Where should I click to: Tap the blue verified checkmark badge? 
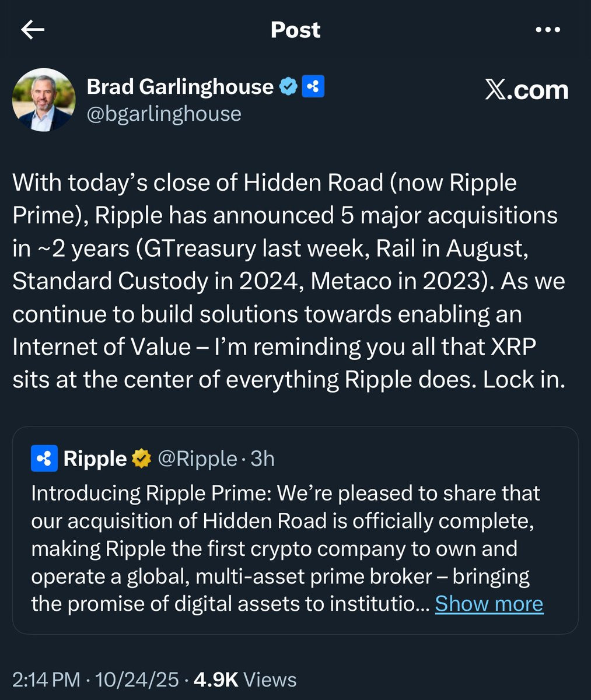pyautogui.click(x=288, y=87)
